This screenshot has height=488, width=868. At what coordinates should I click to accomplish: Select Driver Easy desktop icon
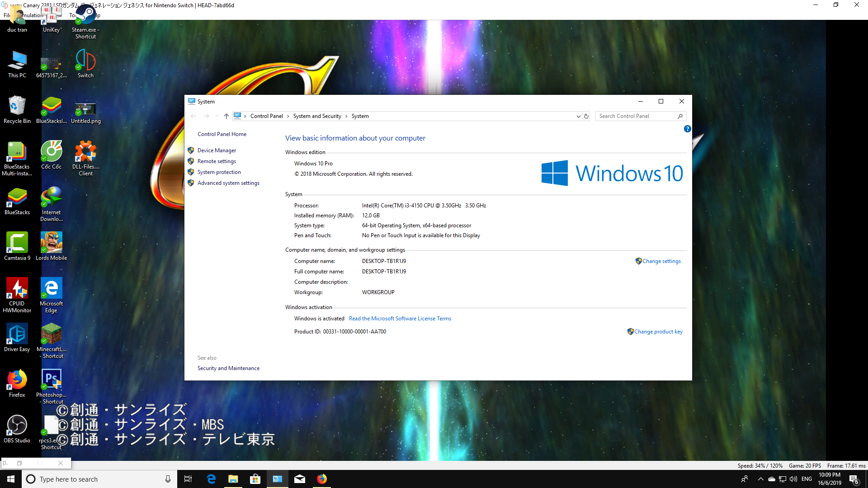17,338
